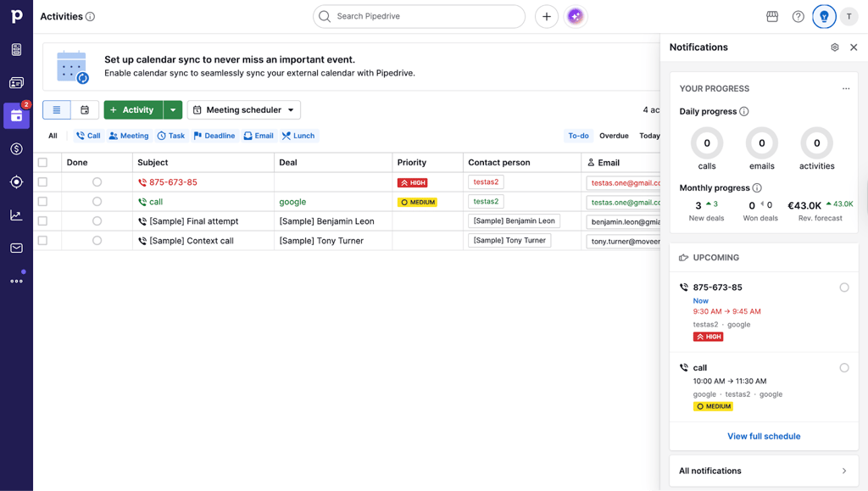Image resolution: width=868 pixels, height=491 pixels.
Task: Open the google deal link
Action: [292, 202]
